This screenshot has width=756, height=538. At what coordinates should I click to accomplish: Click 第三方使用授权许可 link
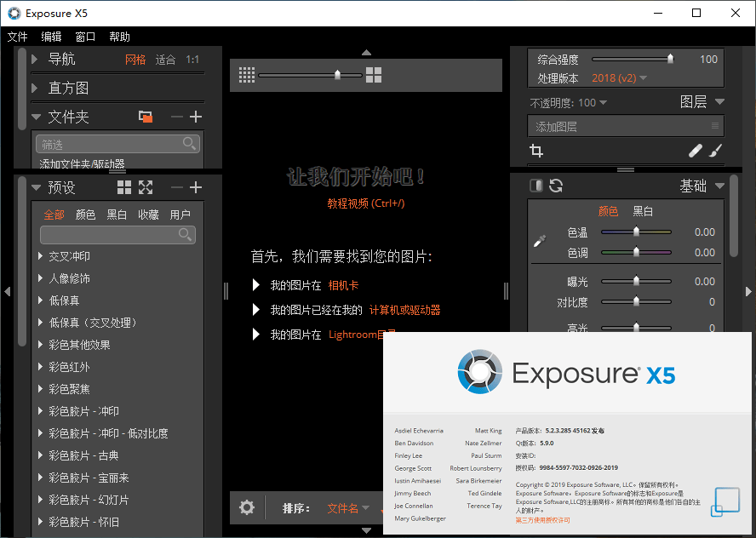[542, 520]
